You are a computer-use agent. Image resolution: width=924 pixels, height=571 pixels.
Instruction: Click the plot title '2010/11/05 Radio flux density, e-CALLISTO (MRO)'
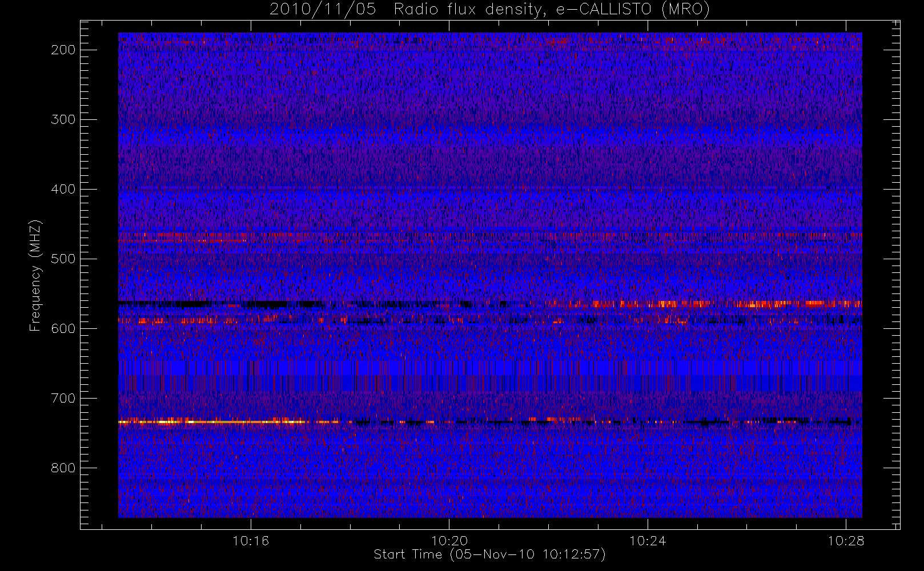click(489, 10)
